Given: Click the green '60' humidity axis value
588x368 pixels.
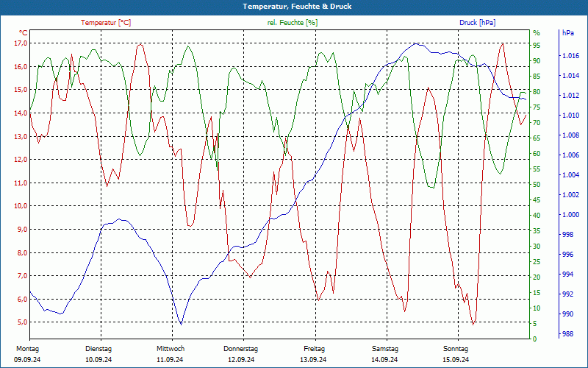Looking at the screenshot, I should pyautogui.click(x=537, y=154).
